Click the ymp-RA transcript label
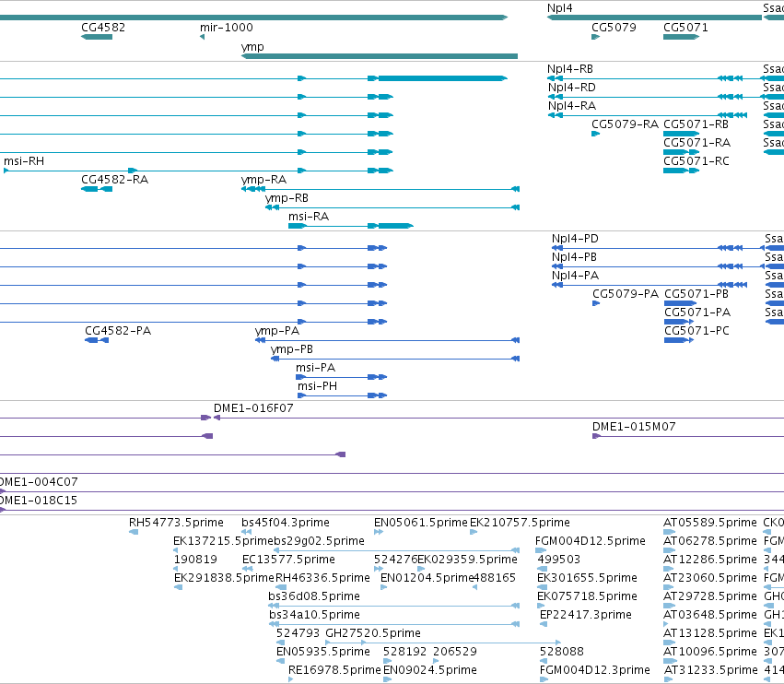This screenshot has width=784, height=684. click(x=263, y=180)
